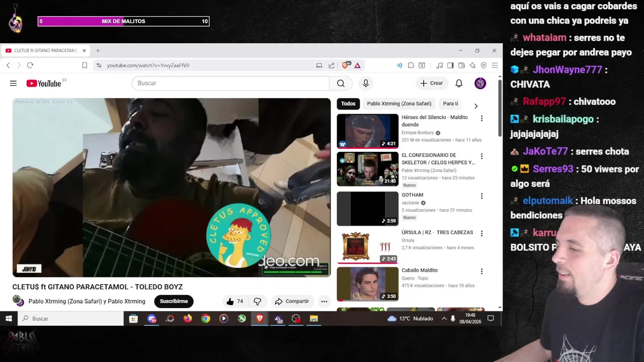The height and width of the screenshot is (362, 644).
Task: Open the YouTube guide hamburger menu
Action: click(13, 83)
